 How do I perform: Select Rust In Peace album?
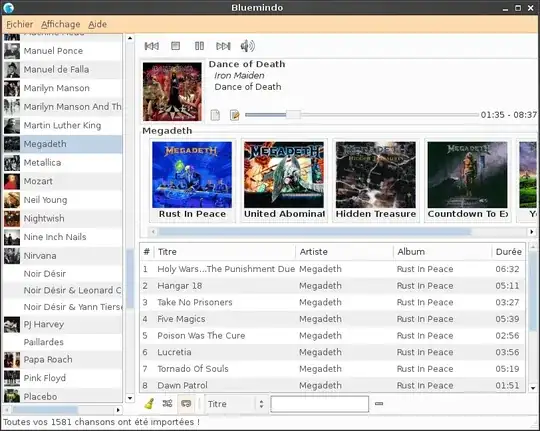point(192,181)
